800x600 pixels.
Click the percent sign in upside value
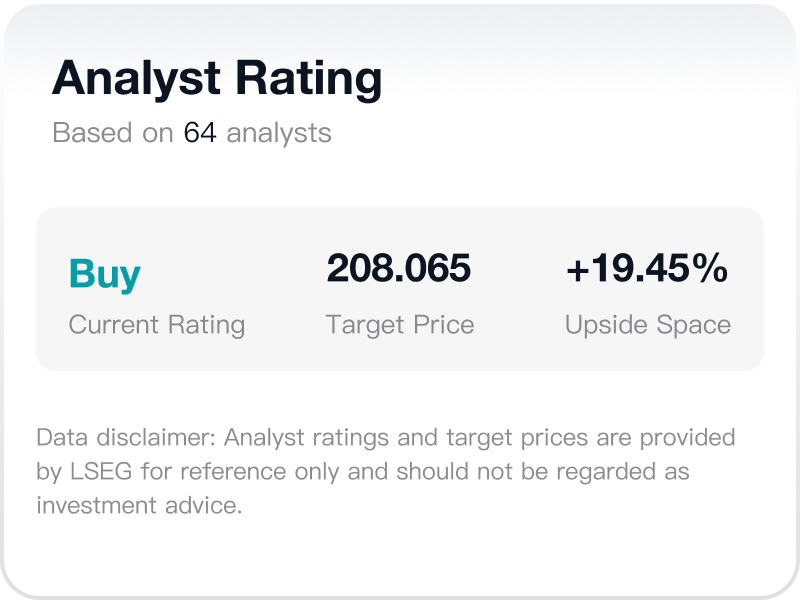pos(713,268)
